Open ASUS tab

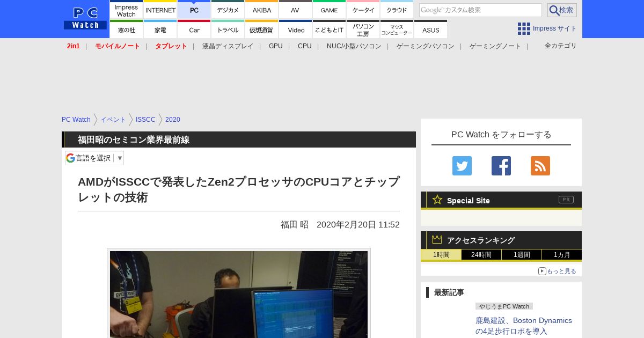(430, 30)
